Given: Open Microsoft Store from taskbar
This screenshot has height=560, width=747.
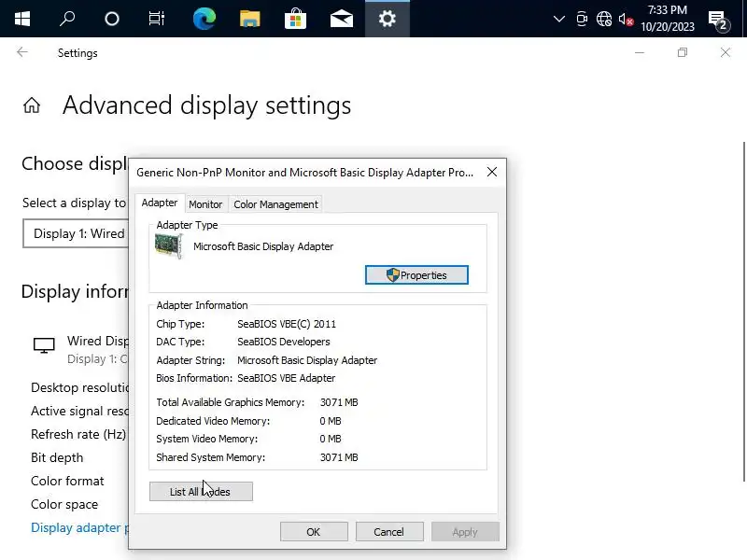Looking at the screenshot, I should (295, 19).
